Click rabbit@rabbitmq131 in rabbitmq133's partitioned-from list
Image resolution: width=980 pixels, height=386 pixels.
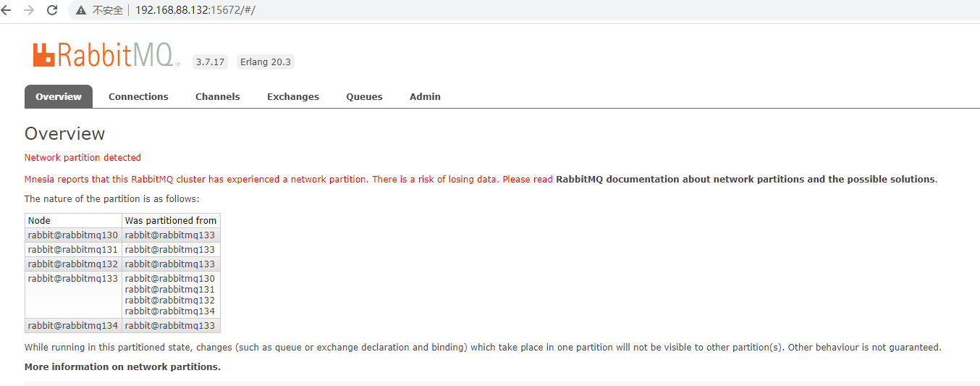pos(170,289)
